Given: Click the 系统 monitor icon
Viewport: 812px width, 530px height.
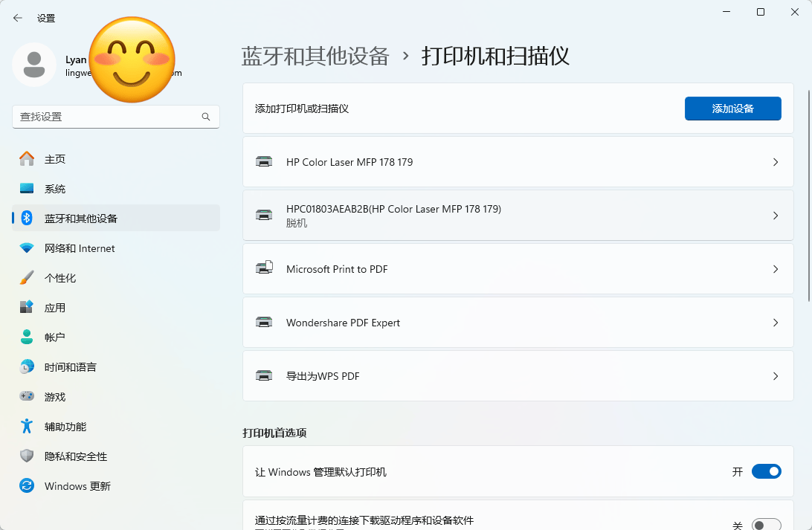Looking at the screenshot, I should pyautogui.click(x=27, y=189).
